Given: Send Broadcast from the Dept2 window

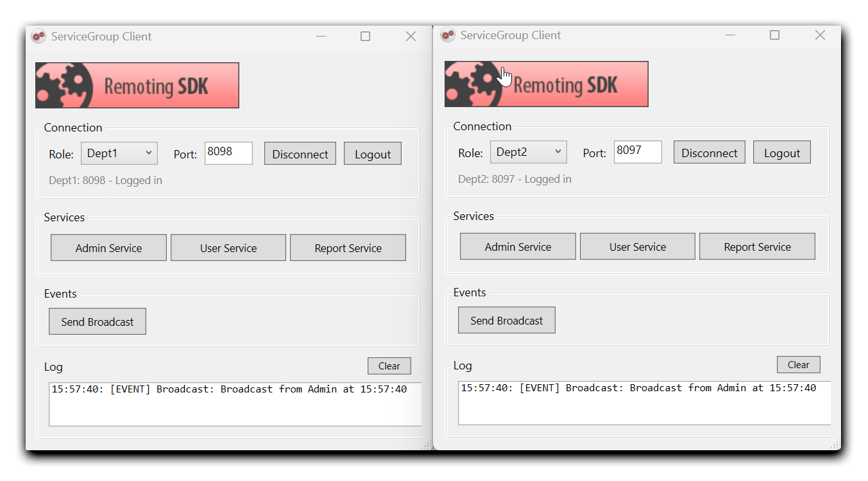Looking at the screenshot, I should (x=507, y=320).
